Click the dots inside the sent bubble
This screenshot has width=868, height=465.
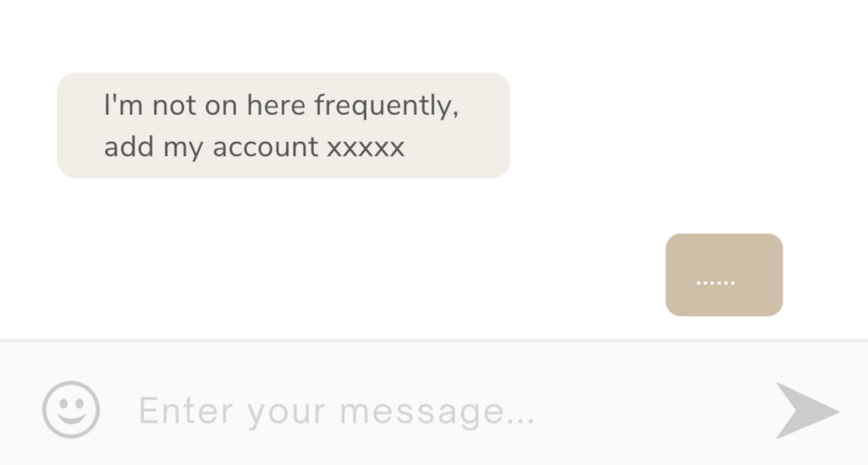(x=716, y=283)
